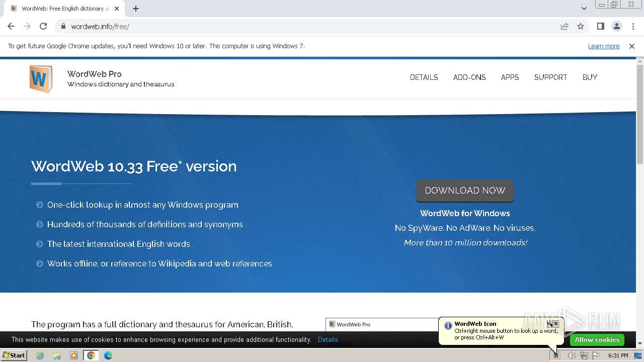Screen dimensions: 644x362
Task: Click the 'Works offline, or reference to Wikipedia' bullet
Action: pos(159,264)
